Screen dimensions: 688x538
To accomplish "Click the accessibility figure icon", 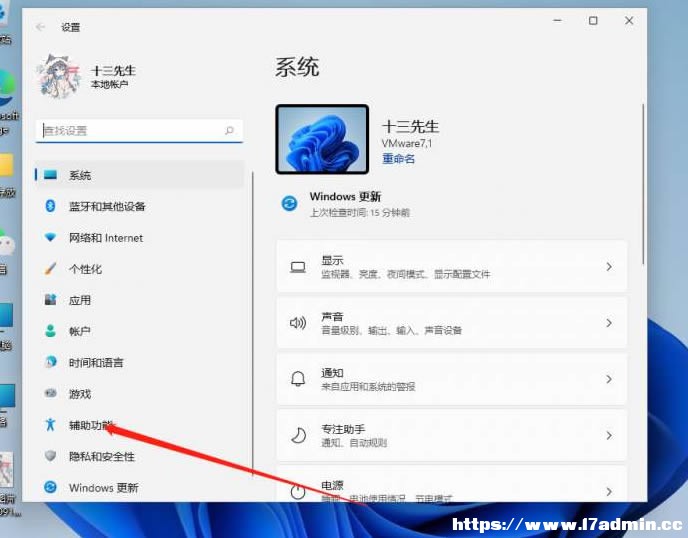I will point(50,424).
